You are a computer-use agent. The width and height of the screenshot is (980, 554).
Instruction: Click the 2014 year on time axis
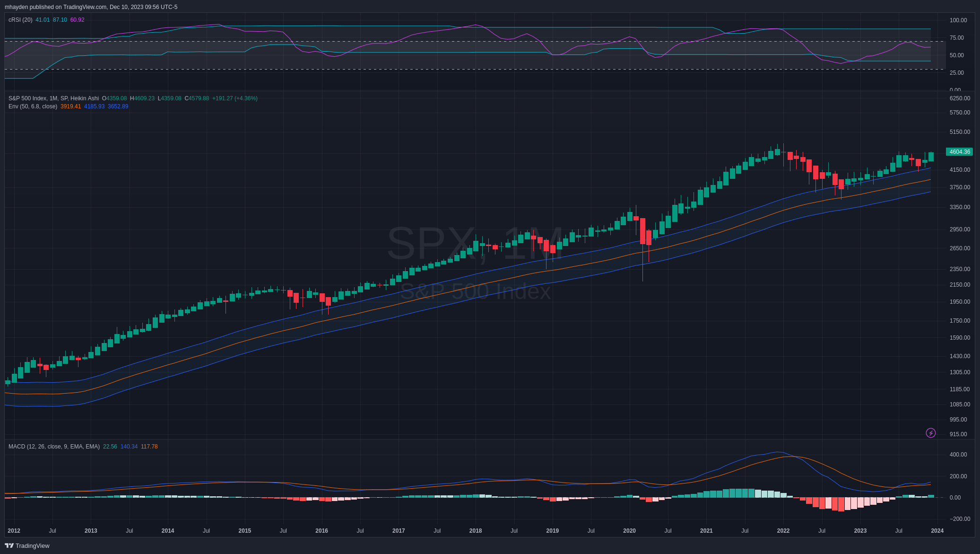click(x=168, y=531)
